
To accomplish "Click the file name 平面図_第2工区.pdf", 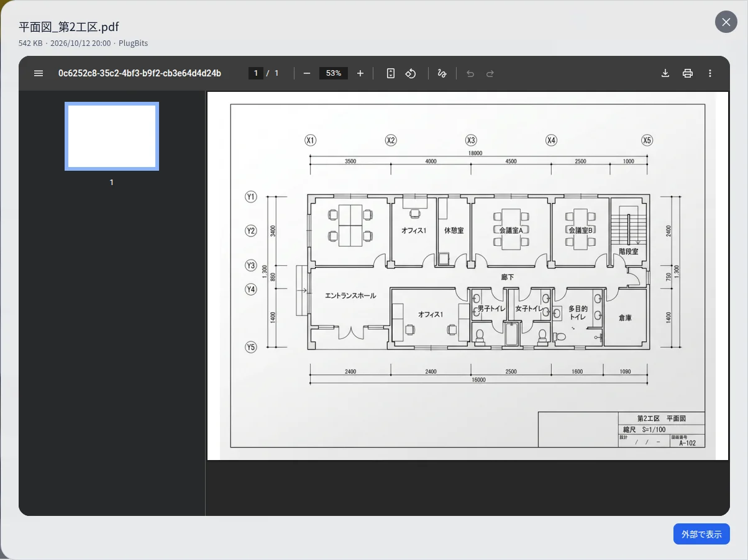I will click(x=69, y=27).
